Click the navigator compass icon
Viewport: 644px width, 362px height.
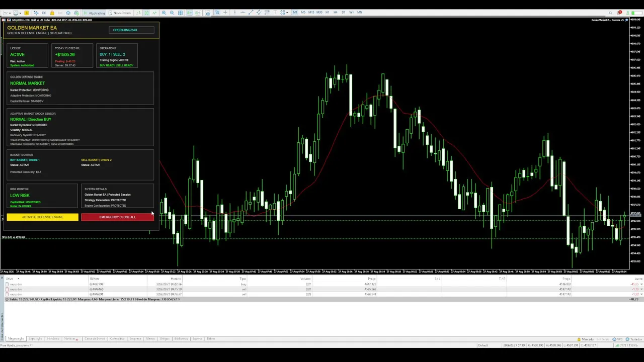point(36,13)
